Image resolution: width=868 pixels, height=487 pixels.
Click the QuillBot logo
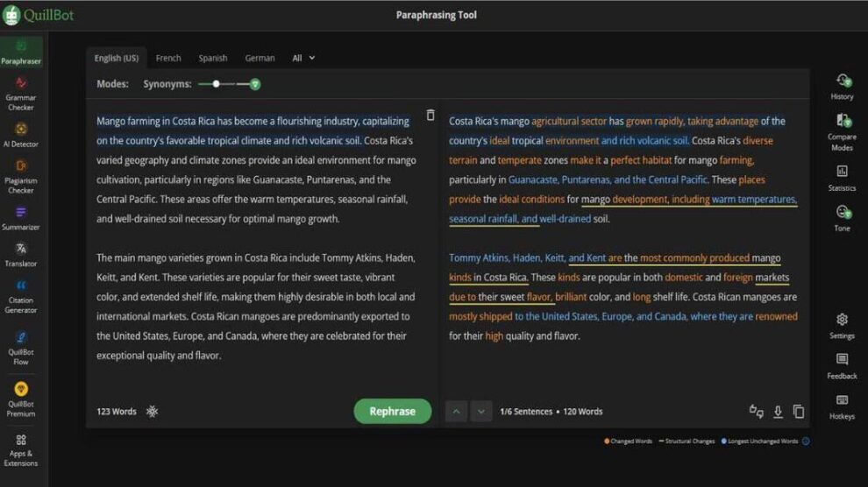38,15
